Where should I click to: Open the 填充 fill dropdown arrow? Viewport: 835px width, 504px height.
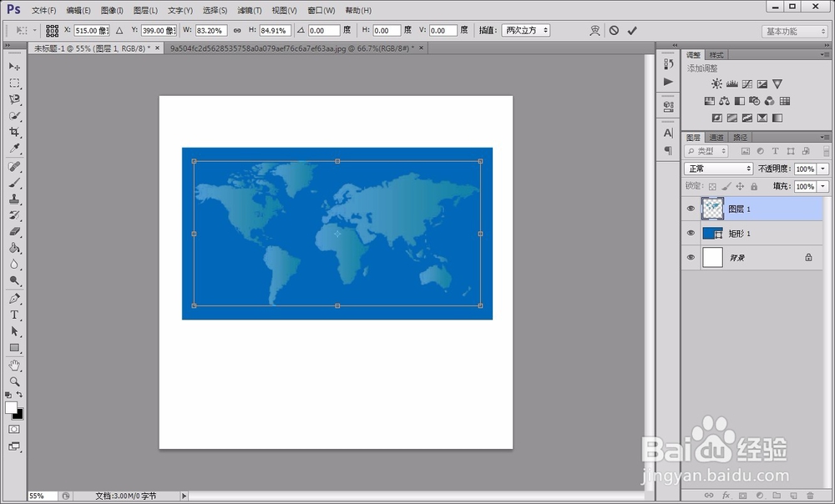coord(823,186)
